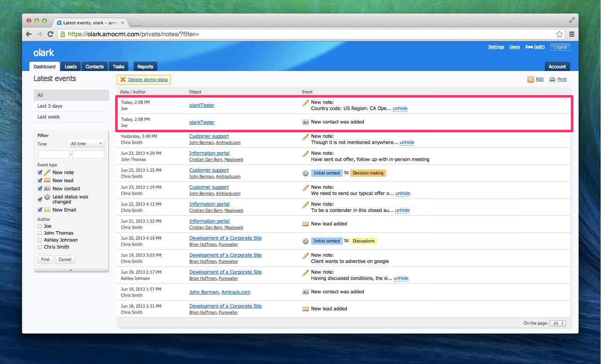Screen dimensions: 601x364
Task: Enable the Chris Smith author filter
Action: pos(40,247)
